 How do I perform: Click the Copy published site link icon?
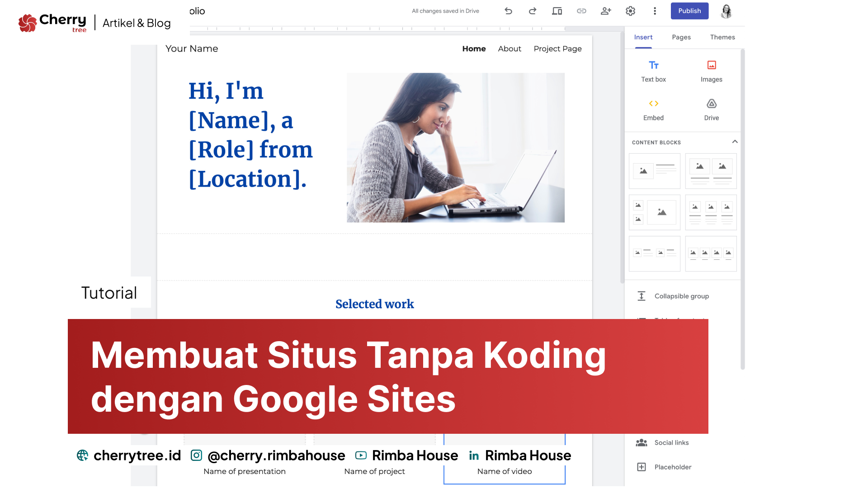(581, 11)
